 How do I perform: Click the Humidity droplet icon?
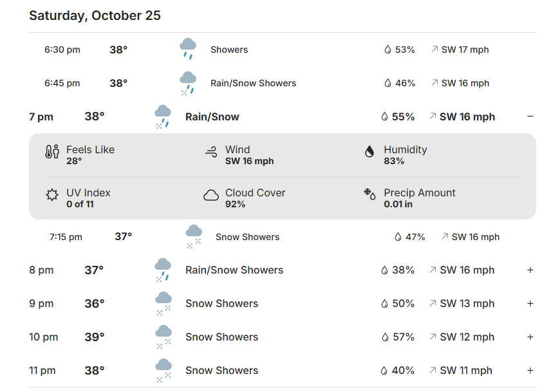pos(369,152)
